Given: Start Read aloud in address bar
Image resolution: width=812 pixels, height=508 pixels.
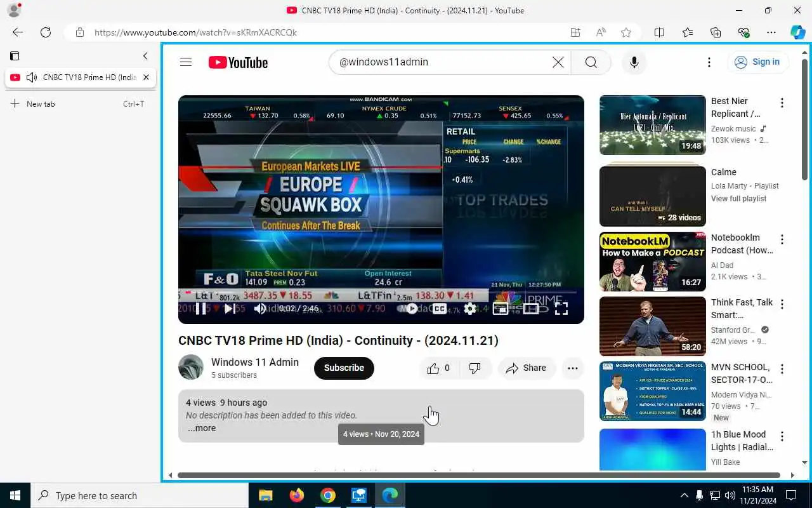Looking at the screenshot, I should 601,32.
